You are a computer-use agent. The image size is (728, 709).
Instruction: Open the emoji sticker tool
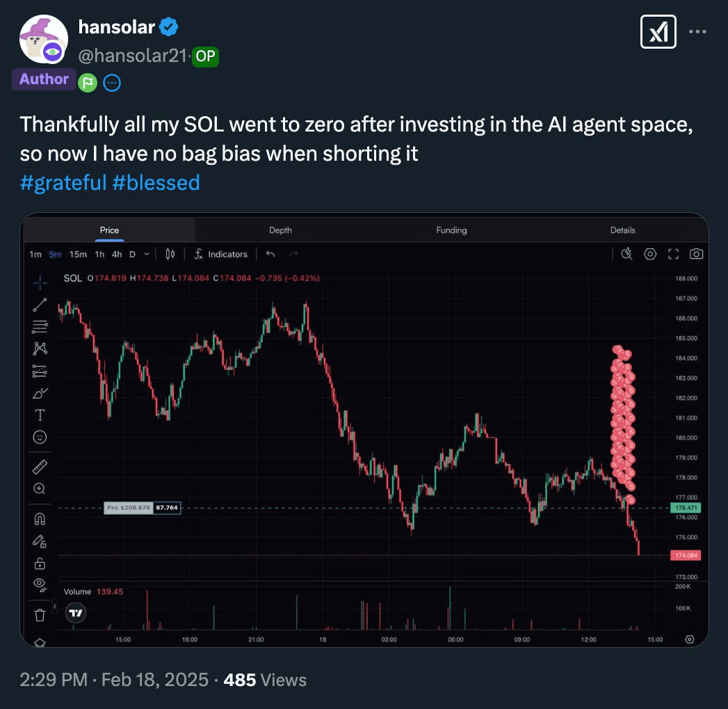pos(40,437)
